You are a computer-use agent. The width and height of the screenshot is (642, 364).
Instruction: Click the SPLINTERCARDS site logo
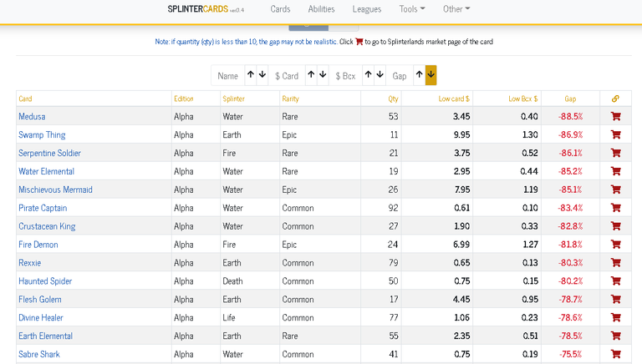pos(206,9)
